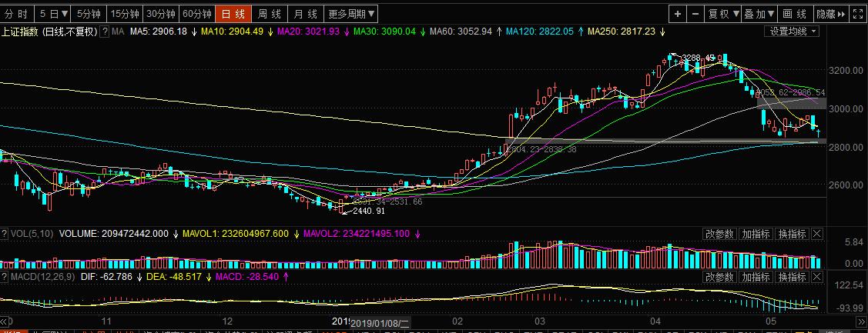Click the 2804.23-2838.38 gap label

coord(541,149)
